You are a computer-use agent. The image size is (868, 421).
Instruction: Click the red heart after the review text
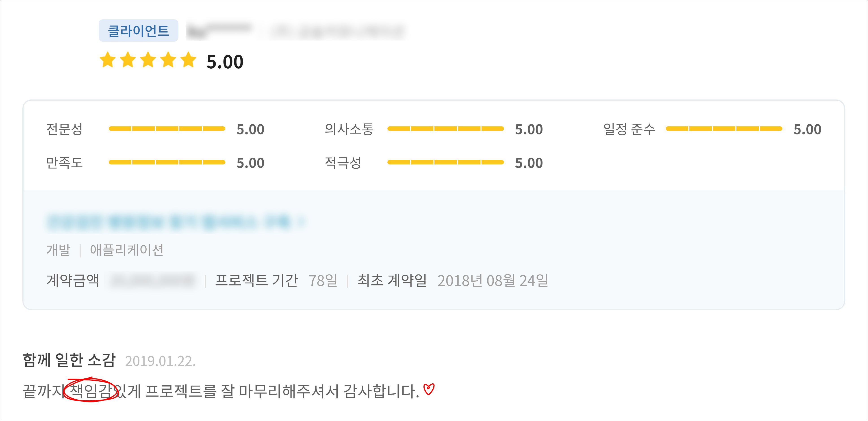pos(429,389)
